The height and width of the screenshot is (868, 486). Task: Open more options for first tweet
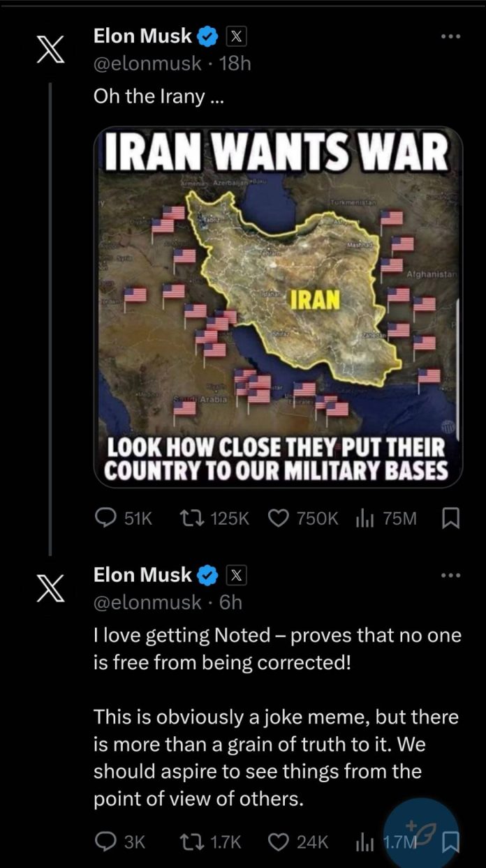[451, 37]
